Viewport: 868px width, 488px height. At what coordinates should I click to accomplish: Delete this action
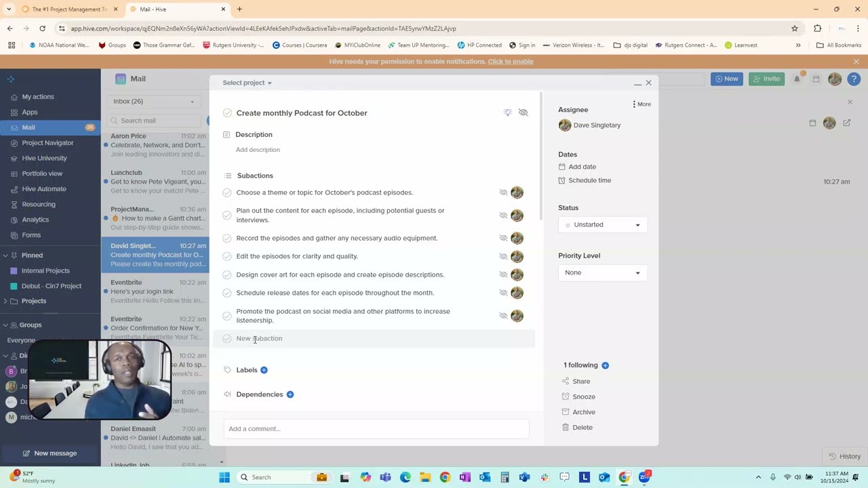click(x=582, y=428)
